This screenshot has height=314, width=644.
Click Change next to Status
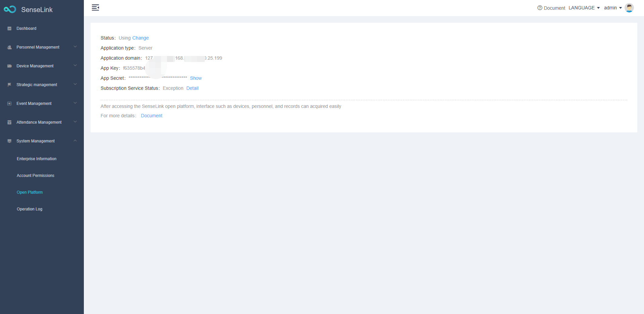(141, 38)
